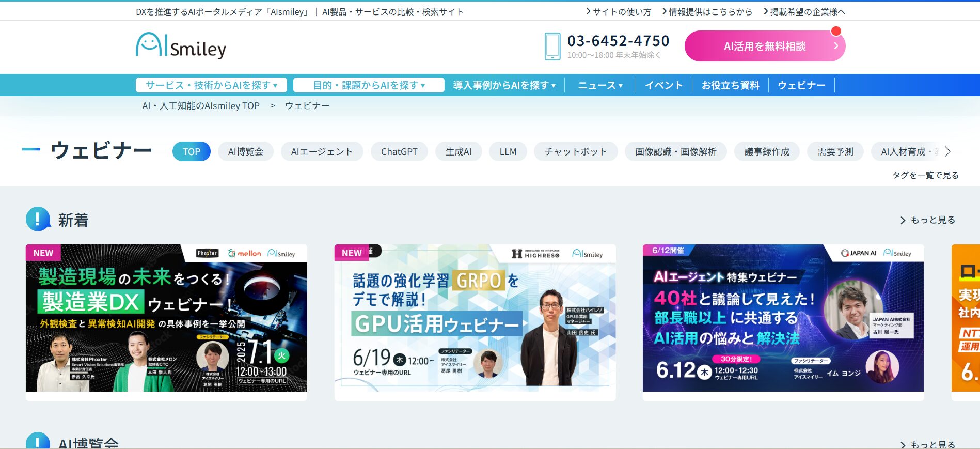Open the 導入事例からAIを探す menu

(504, 85)
